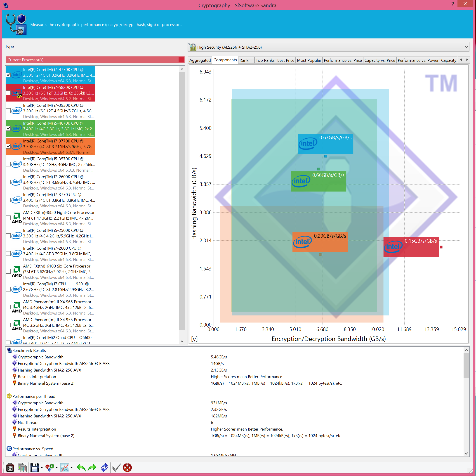Screen dimensions: 476x476
Task: Click the floppy disk save icon
Action: (x=35, y=468)
